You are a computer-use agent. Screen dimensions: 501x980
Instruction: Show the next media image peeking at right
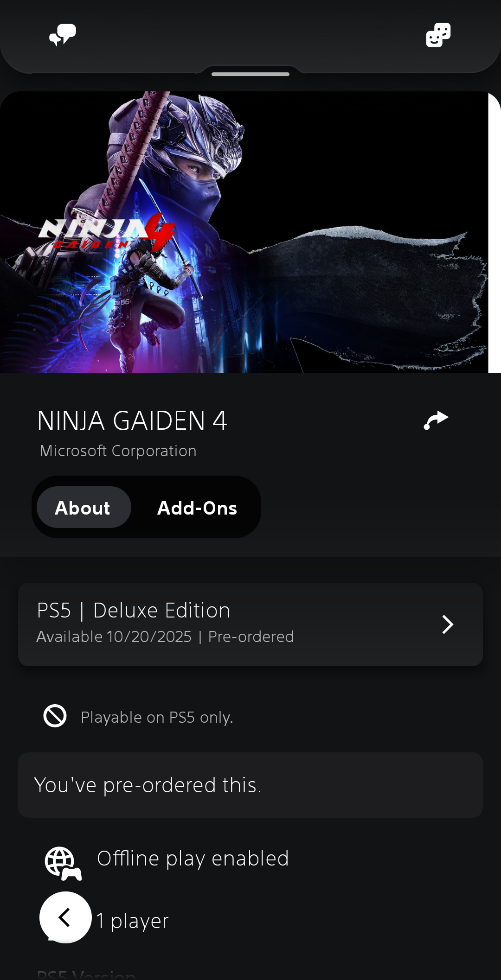495,232
